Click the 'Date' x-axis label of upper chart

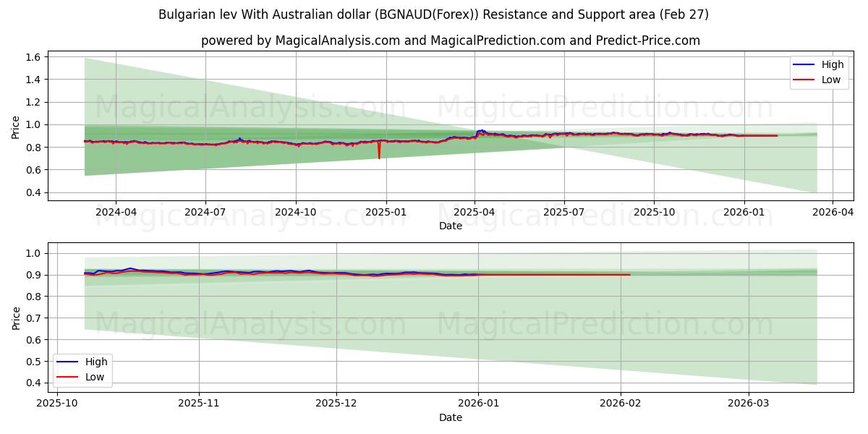tap(450, 226)
